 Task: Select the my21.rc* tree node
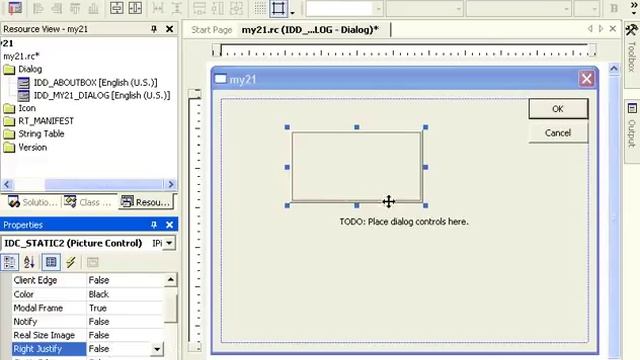tap(21, 56)
